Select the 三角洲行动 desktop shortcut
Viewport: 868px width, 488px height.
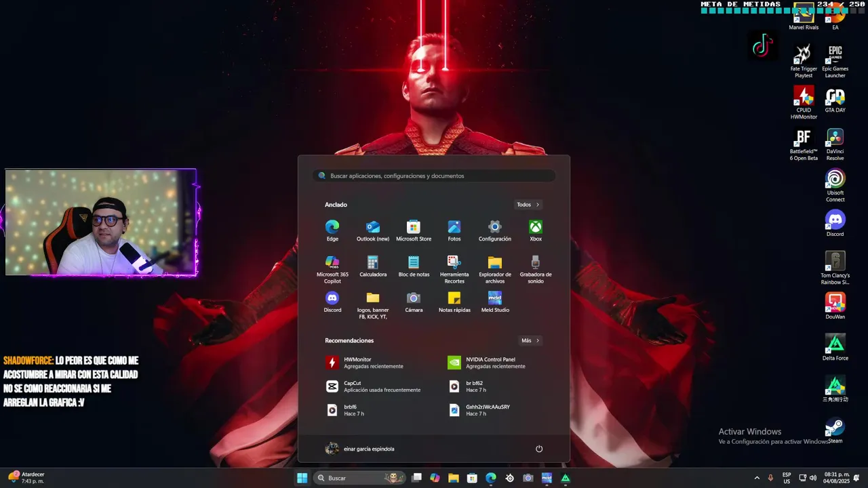[835, 389]
